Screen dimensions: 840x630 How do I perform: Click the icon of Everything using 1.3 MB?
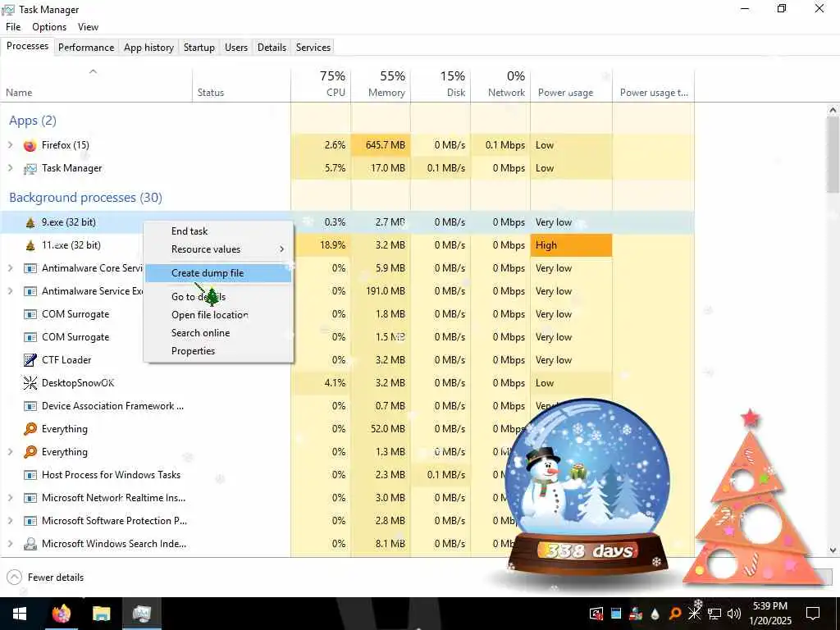pos(30,452)
